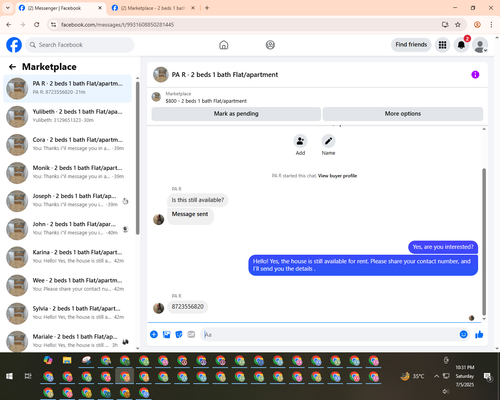Open PA R conversation in list

(x=67, y=88)
